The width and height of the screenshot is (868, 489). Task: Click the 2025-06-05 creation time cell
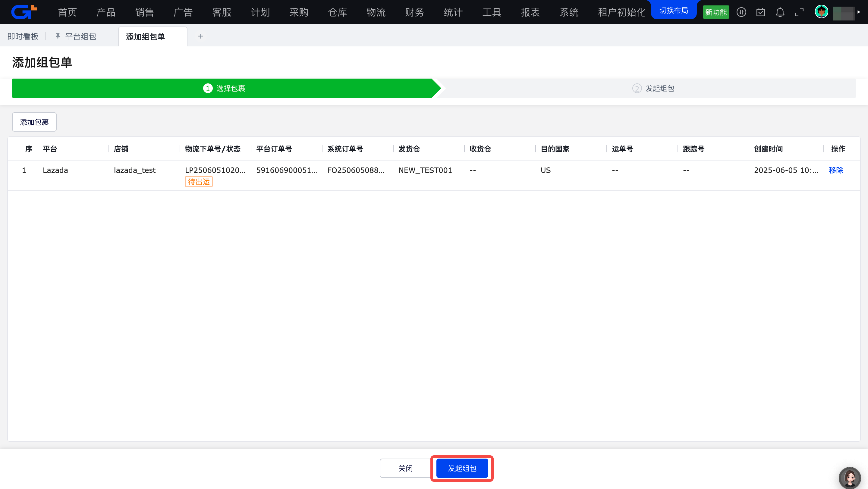tap(786, 170)
